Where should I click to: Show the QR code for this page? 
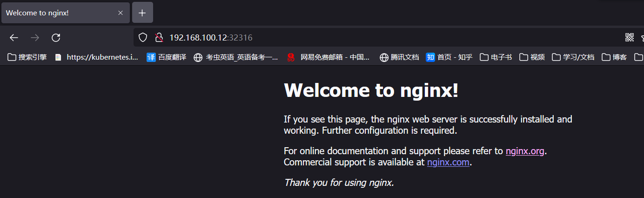(x=630, y=38)
